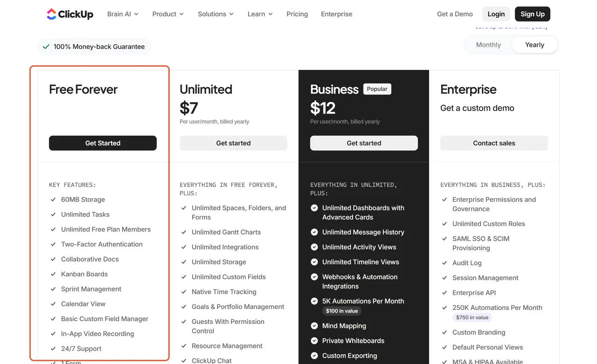Click the $750 in value badge
Image resolution: width=597 pixels, height=364 pixels.
point(472,317)
